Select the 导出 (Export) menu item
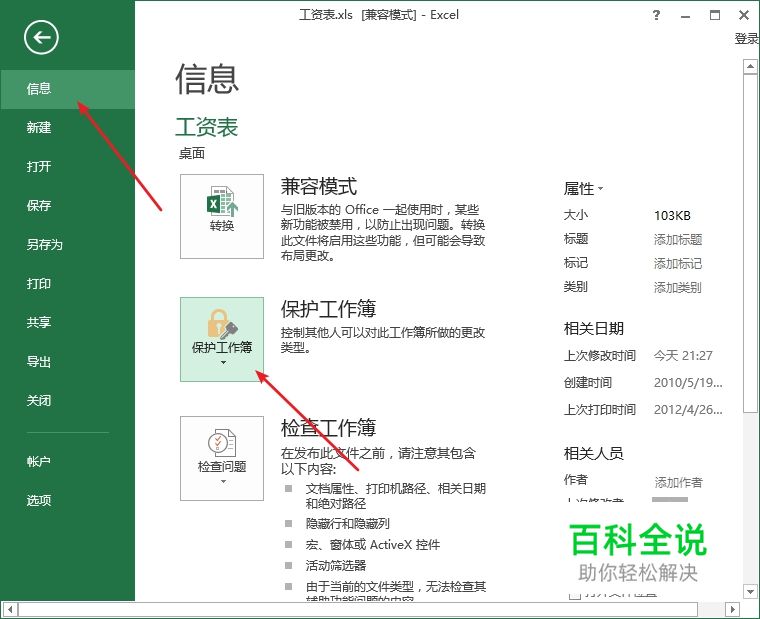Screen dimensions: 760x619 click(x=67, y=362)
